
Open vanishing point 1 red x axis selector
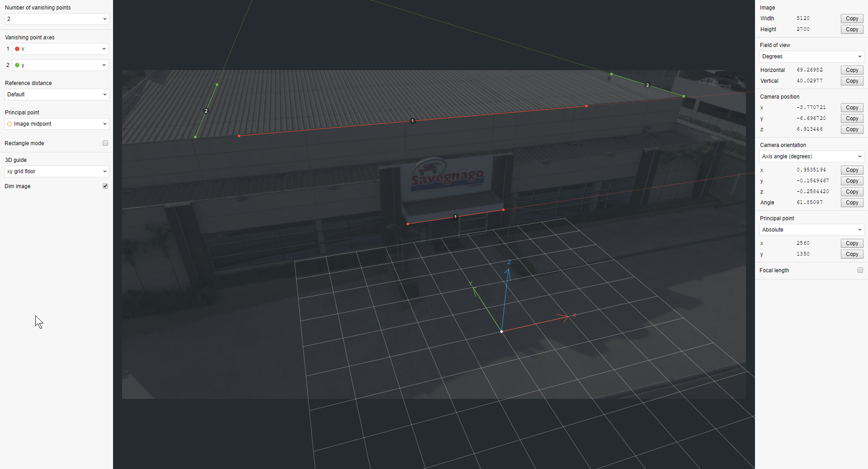(60, 49)
